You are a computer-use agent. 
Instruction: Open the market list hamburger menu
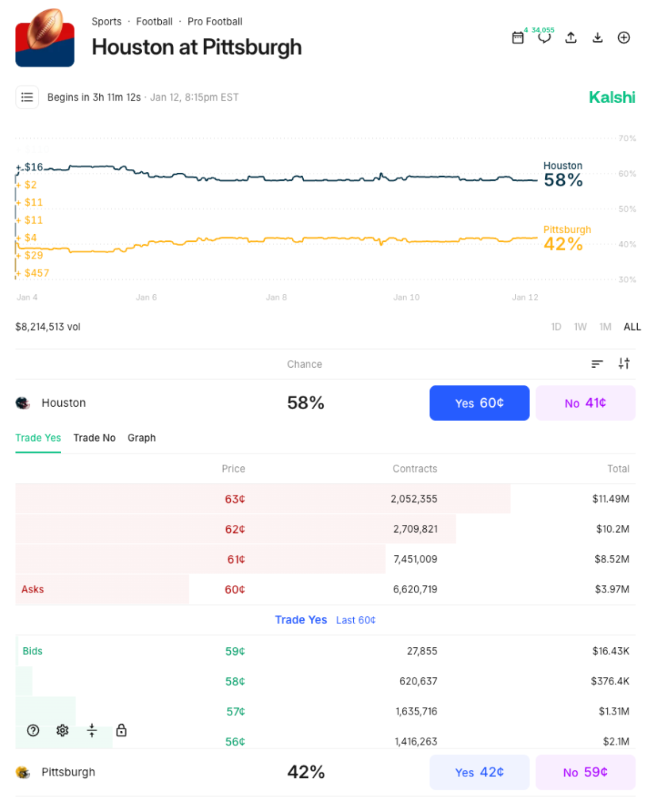pos(27,97)
